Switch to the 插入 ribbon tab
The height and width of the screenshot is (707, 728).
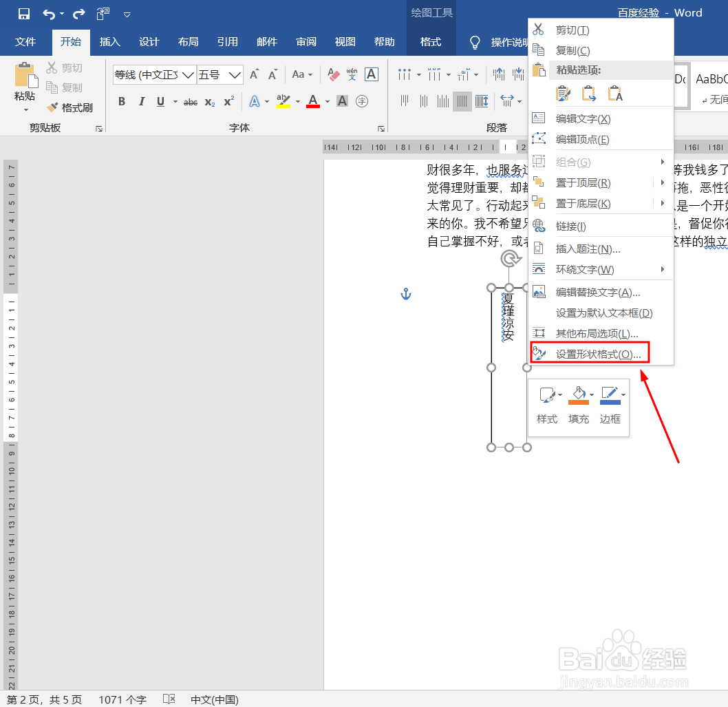click(x=109, y=42)
